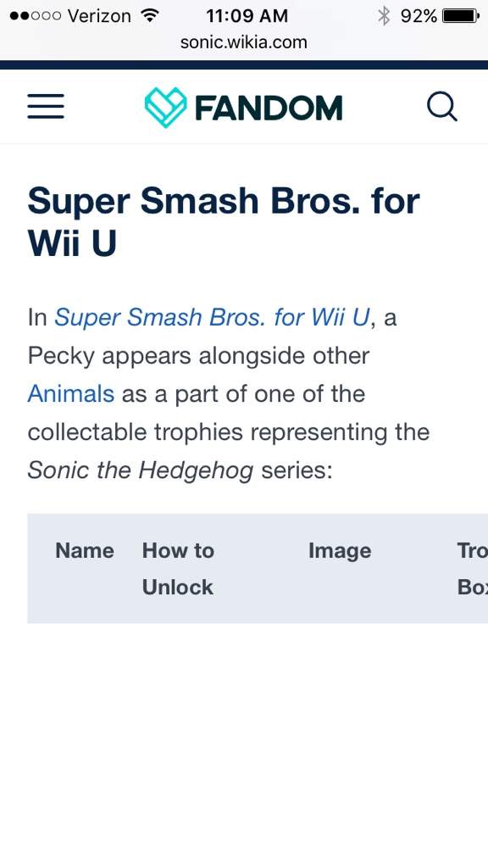Tap the Image column header
The image size is (488, 868).
click(x=340, y=551)
